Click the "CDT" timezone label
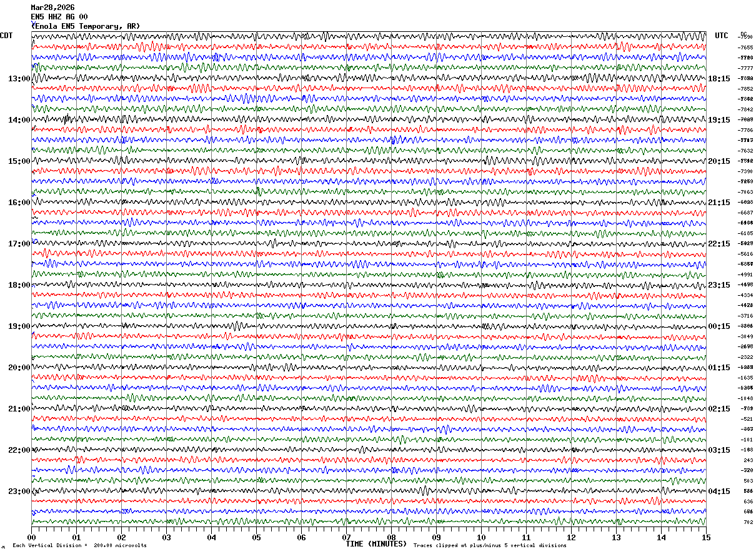This screenshot has width=756, height=554. coord(6,36)
